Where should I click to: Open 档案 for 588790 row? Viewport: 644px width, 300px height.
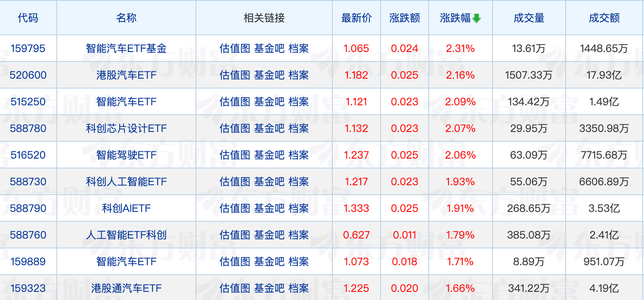(x=298, y=208)
